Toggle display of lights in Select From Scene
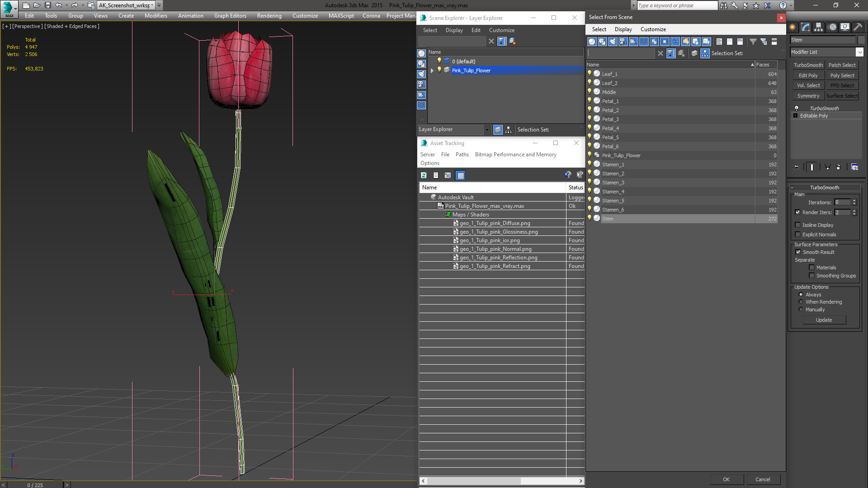The height and width of the screenshot is (488, 868). point(613,42)
